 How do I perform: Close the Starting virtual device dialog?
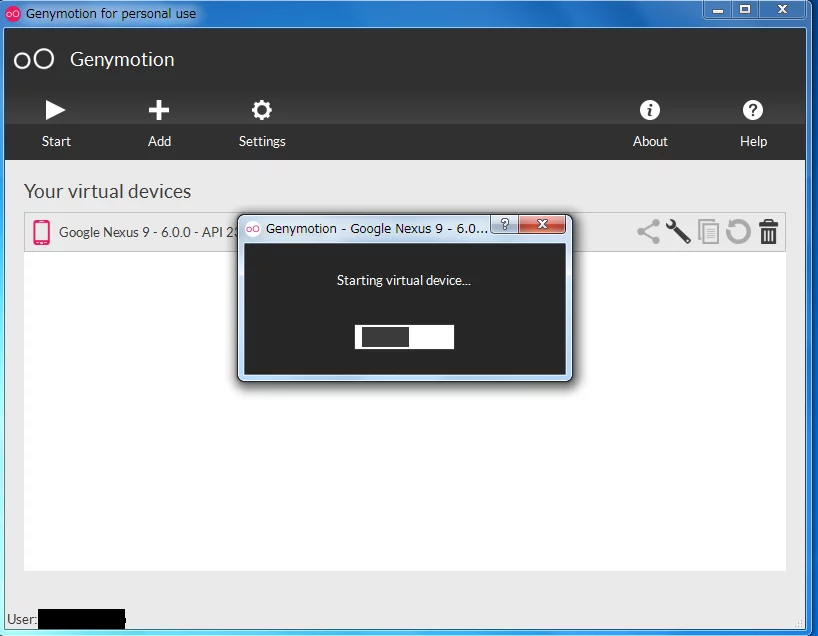pyautogui.click(x=542, y=225)
